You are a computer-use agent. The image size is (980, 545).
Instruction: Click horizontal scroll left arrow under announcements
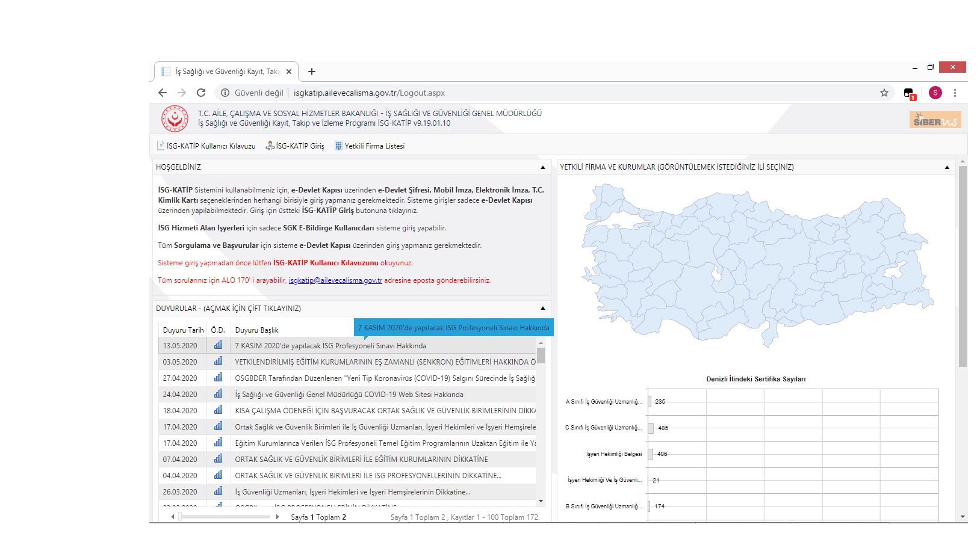point(173,517)
